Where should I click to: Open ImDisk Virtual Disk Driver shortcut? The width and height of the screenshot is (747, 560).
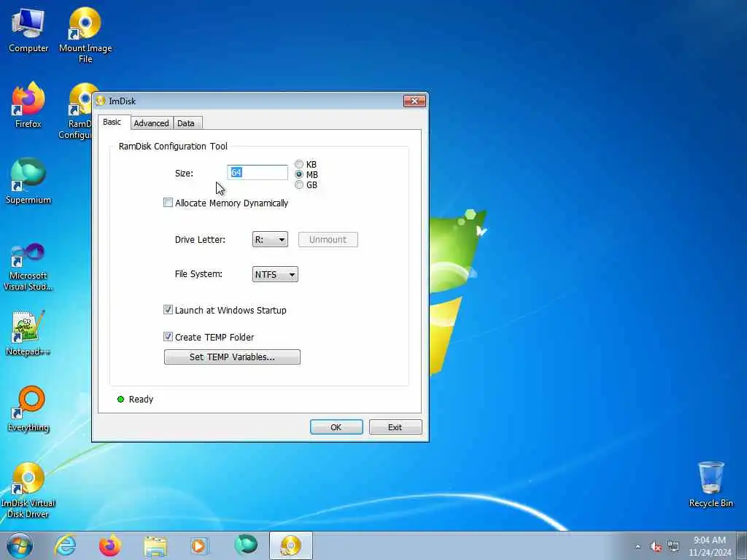pos(28,489)
